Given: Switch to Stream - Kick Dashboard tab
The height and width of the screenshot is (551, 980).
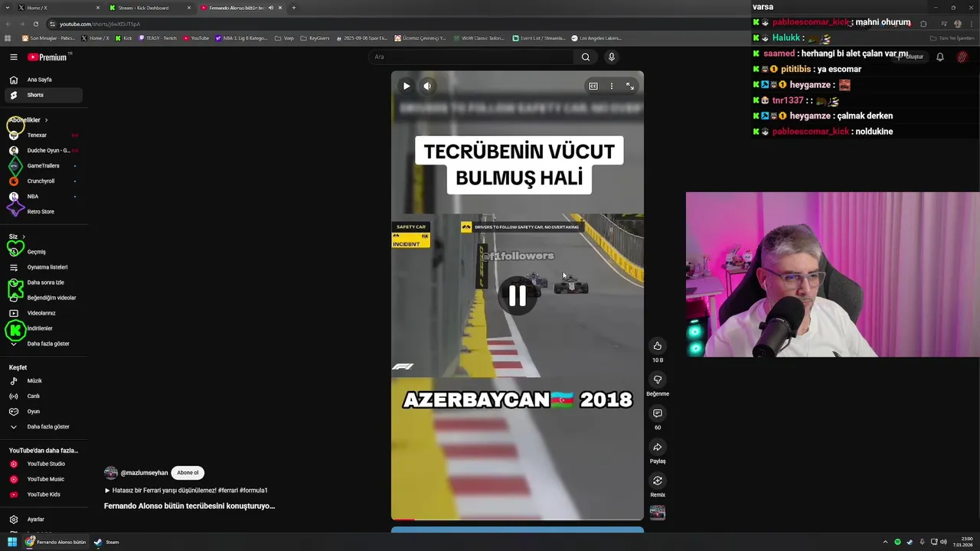Looking at the screenshot, I should pyautogui.click(x=149, y=8).
